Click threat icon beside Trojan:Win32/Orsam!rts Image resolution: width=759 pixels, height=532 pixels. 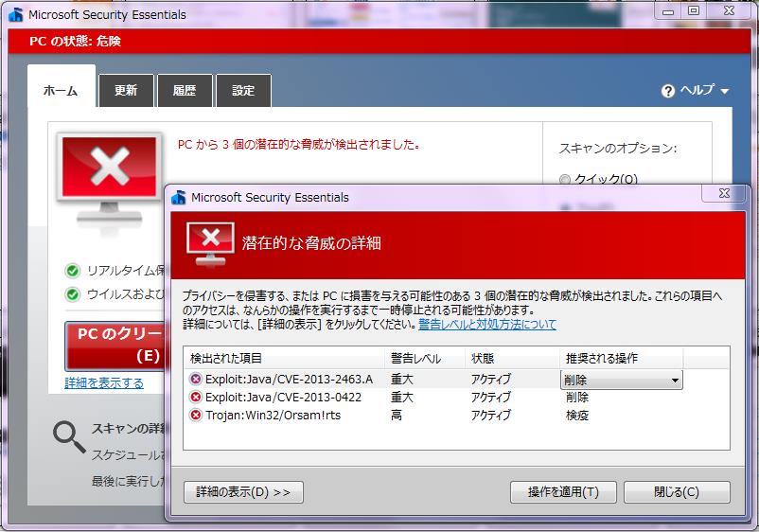pyautogui.click(x=196, y=416)
